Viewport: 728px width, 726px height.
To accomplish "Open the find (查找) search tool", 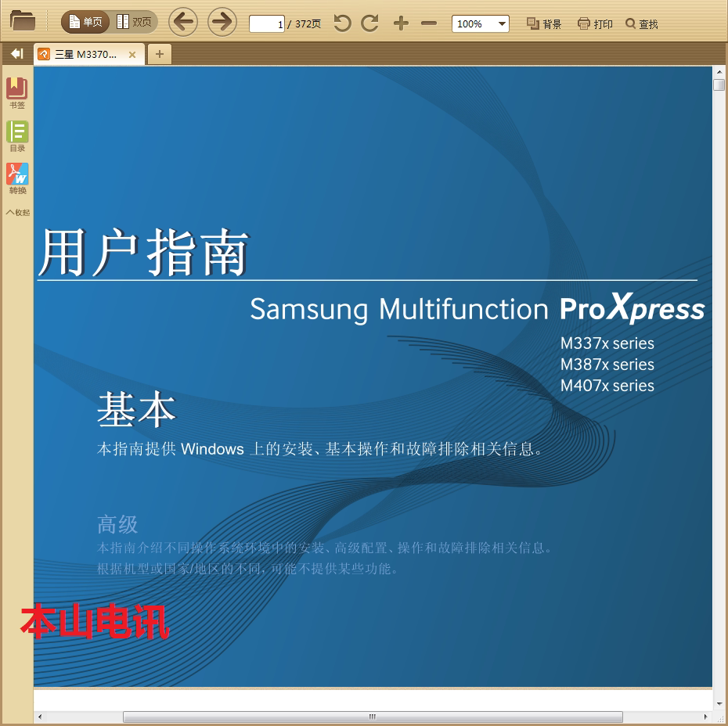I will point(642,23).
